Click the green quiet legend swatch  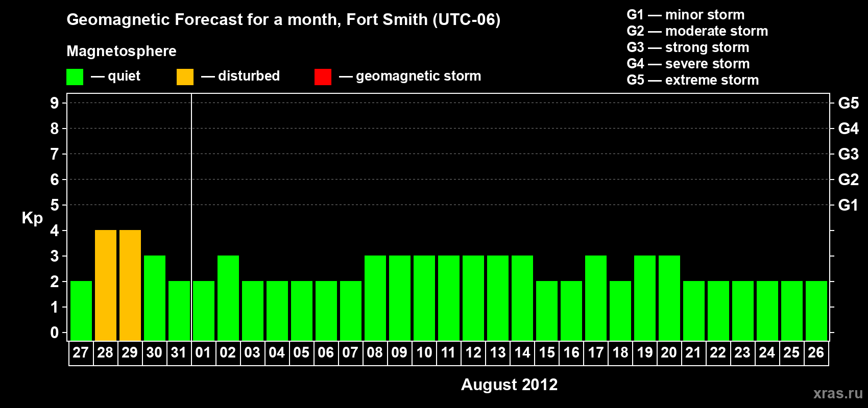75,77
